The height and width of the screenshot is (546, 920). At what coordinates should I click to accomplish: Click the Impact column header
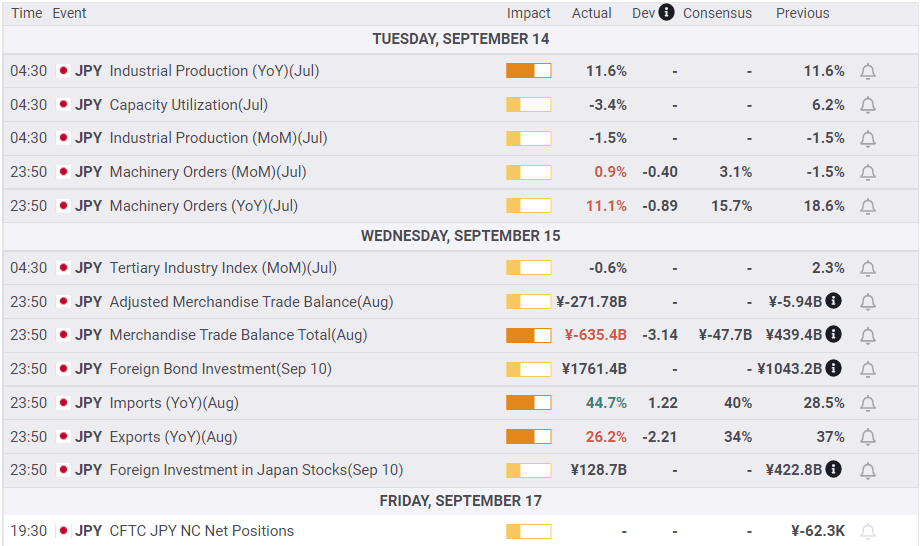(x=528, y=13)
